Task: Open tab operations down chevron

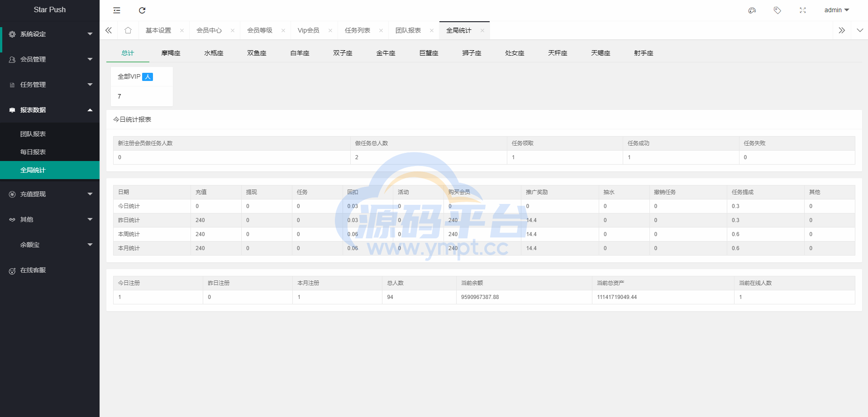Action: tap(860, 30)
